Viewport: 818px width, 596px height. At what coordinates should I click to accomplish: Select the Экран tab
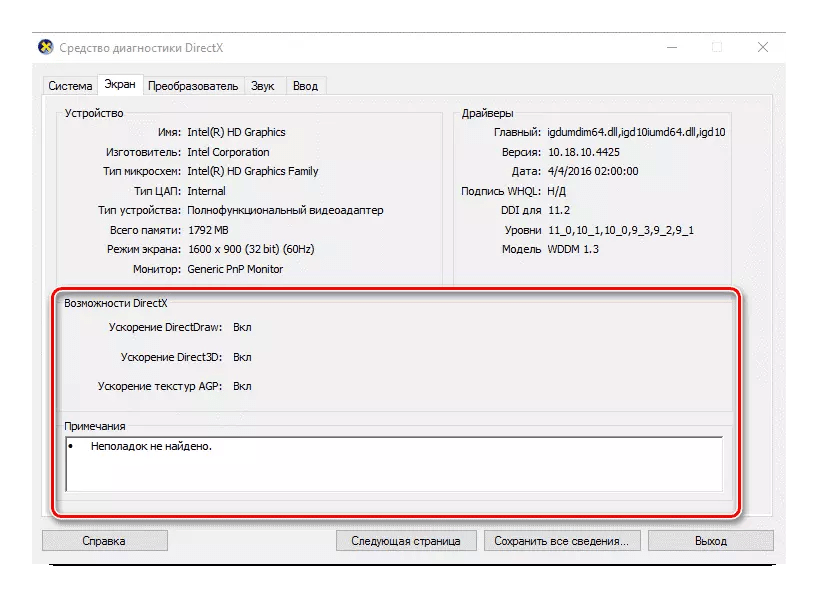(x=120, y=85)
